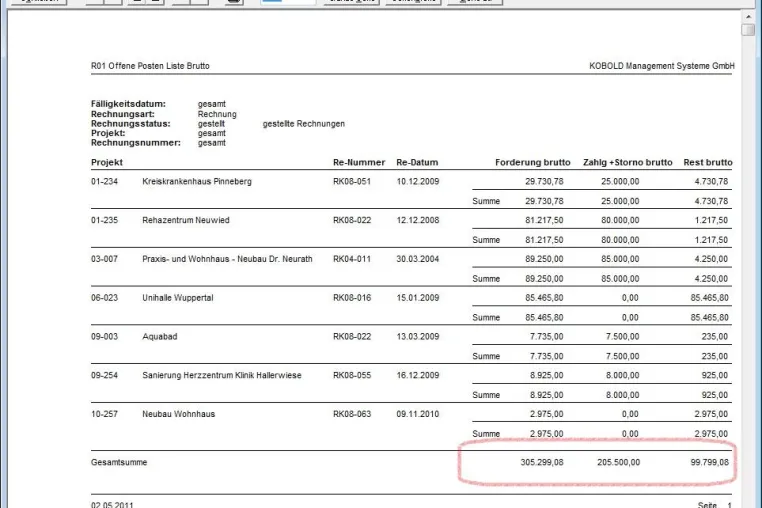Image resolution: width=762 pixels, height=508 pixels.
Task: Click the date '10.12.2009'
Action: tap(417, 181)
